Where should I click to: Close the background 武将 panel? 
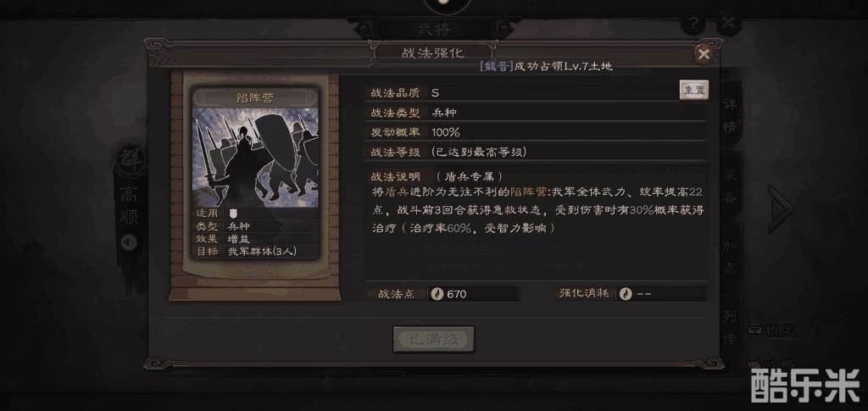click(x=728, y=23)
